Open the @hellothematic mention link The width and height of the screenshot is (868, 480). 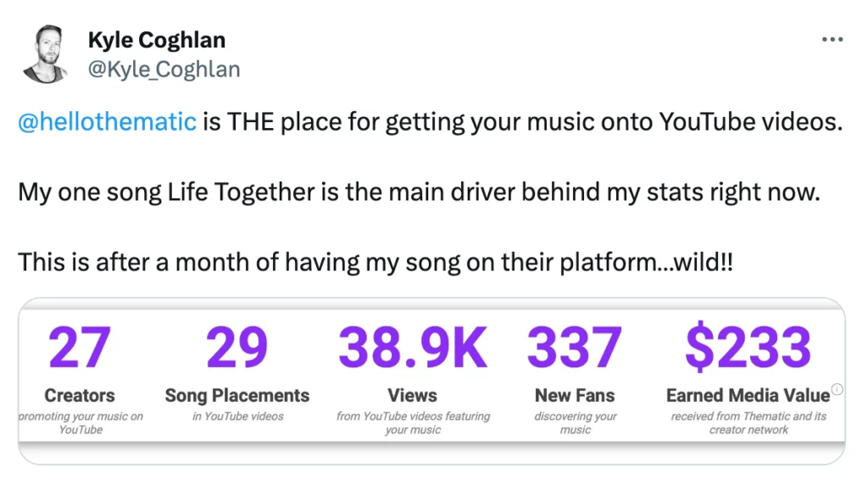coord(107,122)
